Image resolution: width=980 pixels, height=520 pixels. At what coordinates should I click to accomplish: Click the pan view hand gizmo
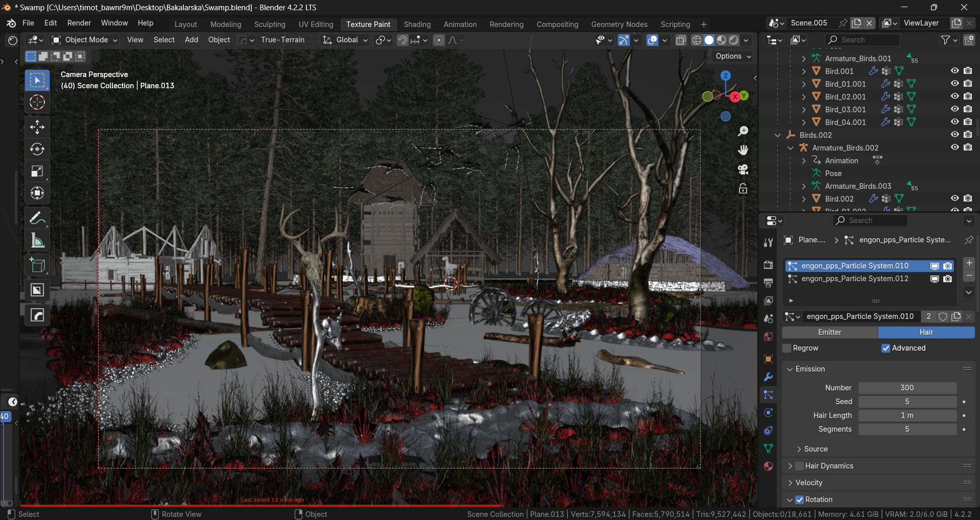(x=743, y=150)
